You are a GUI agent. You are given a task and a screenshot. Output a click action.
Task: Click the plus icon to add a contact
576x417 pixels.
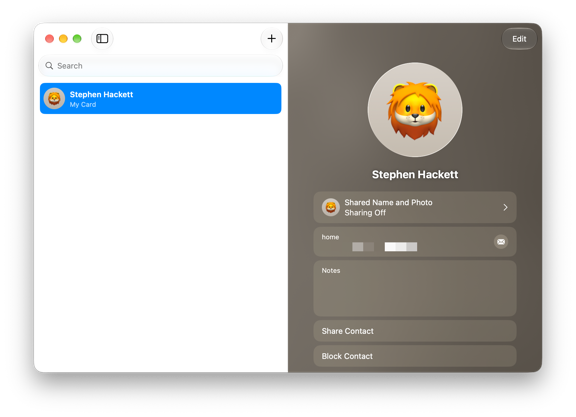271,39
